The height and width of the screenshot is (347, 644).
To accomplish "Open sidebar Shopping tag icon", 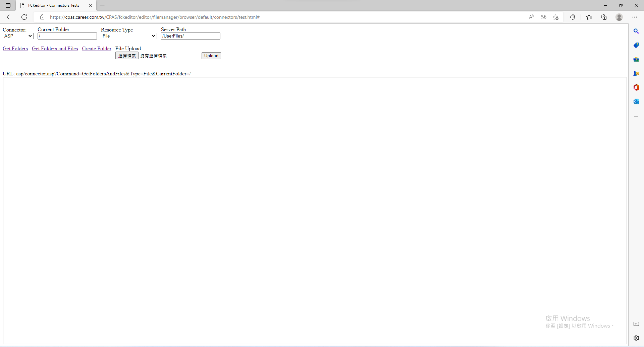I will coord(636,45).
